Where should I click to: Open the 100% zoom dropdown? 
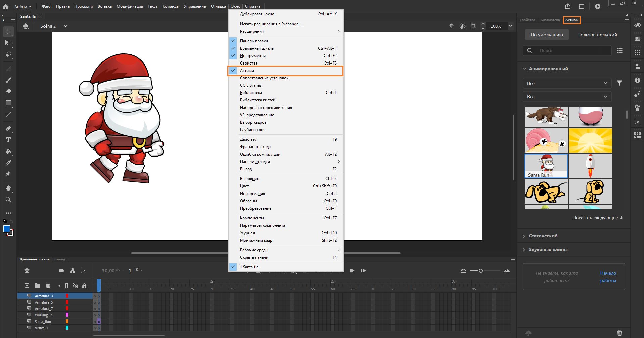click(x=510, y=26)
